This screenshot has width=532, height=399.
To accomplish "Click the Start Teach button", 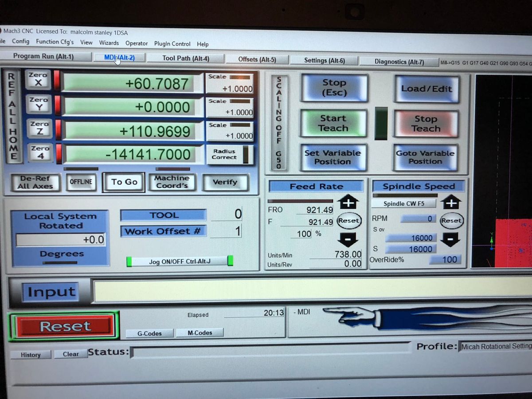I will [x=333, y=123].
